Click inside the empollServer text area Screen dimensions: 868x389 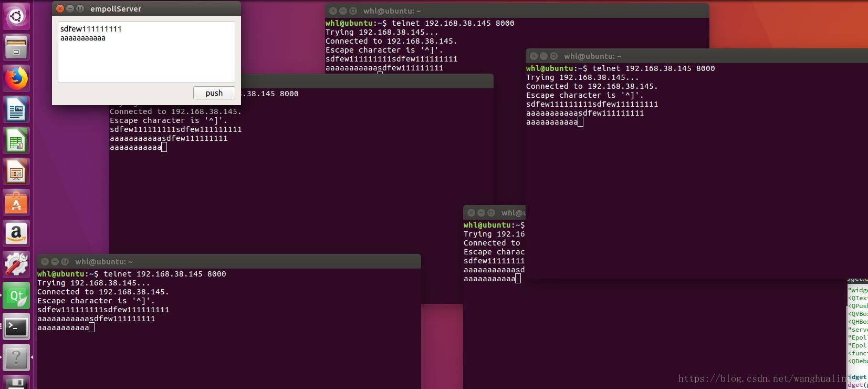(146, 52)
